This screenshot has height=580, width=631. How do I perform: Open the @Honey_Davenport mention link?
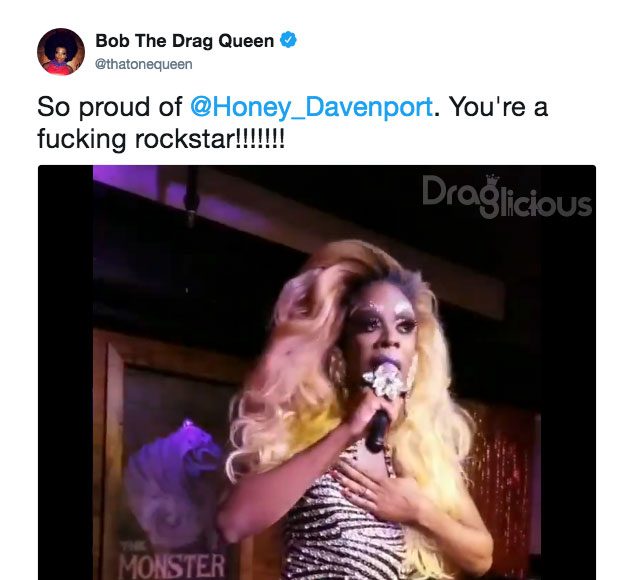[x=311, y=107]
